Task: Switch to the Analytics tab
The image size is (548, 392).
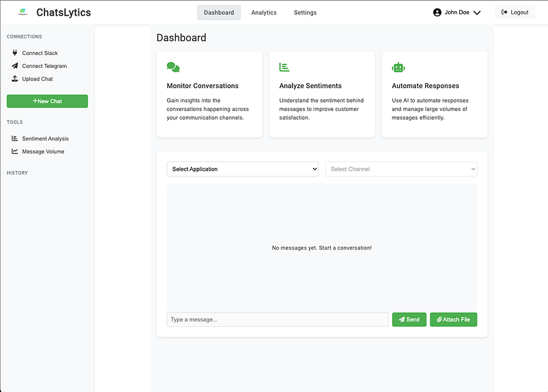Action: point(264,12)
